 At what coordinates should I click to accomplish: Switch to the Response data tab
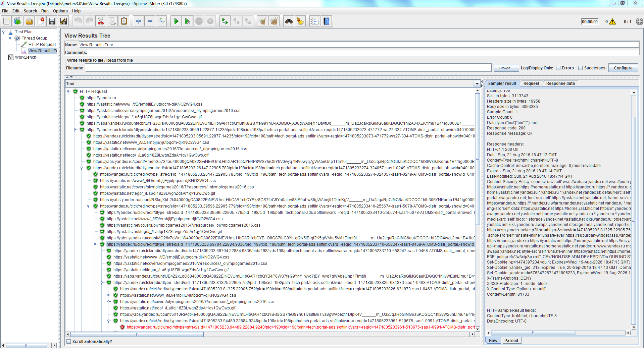pyautogui.click(x=560, y=83)
